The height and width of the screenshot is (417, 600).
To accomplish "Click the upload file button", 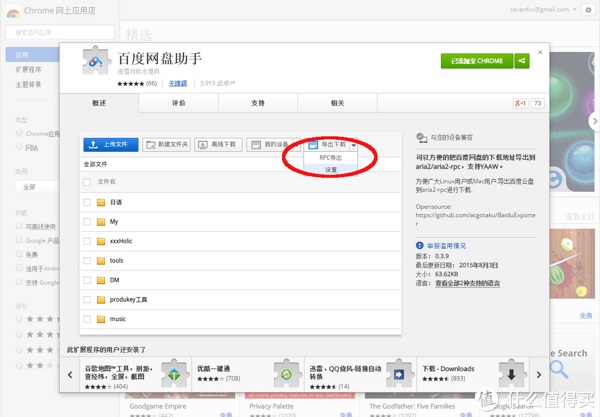I will (x=111, y=145).
